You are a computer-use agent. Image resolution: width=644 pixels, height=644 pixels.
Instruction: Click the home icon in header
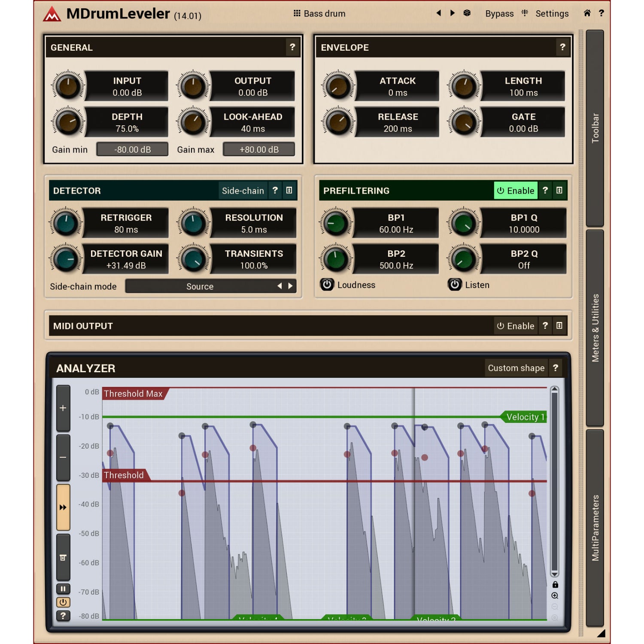click(x=587, y=13)
